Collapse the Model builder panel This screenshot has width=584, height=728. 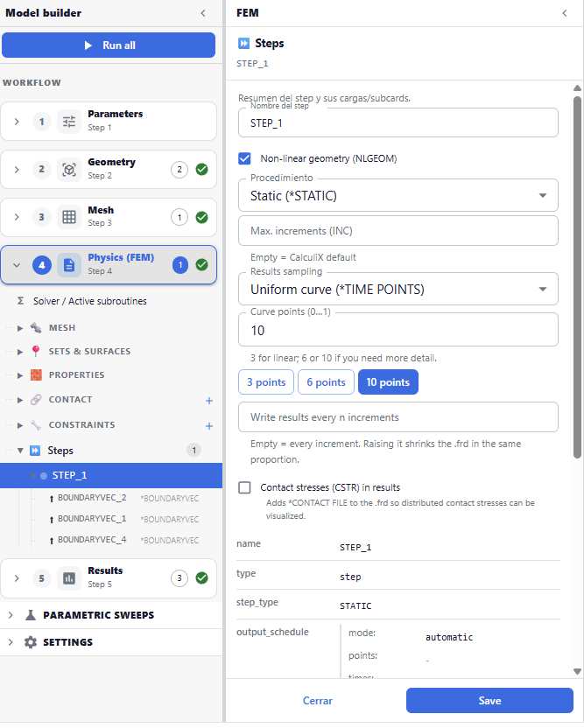[203, 13]
